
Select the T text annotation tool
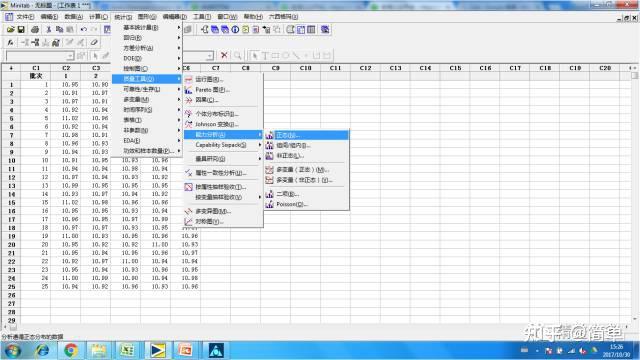click(265, 55)
